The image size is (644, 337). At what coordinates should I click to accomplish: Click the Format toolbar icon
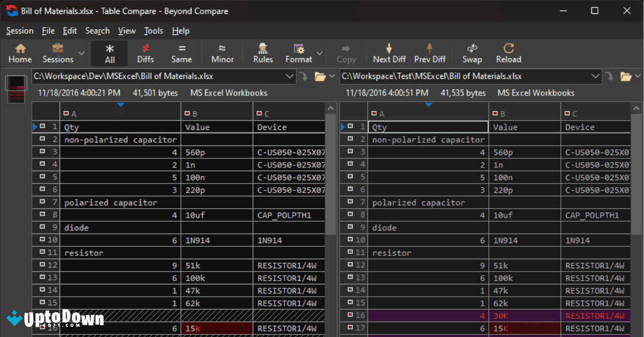(x=298, y=53)
